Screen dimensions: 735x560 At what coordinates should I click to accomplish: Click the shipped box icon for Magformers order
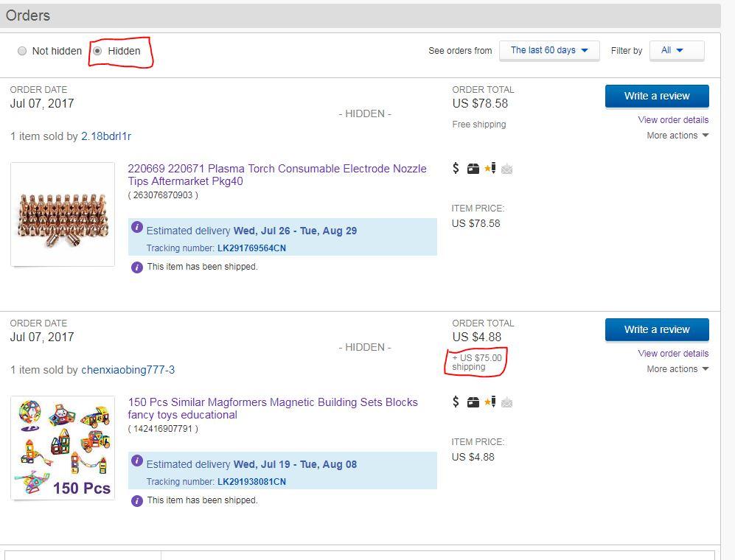point(473,402)
